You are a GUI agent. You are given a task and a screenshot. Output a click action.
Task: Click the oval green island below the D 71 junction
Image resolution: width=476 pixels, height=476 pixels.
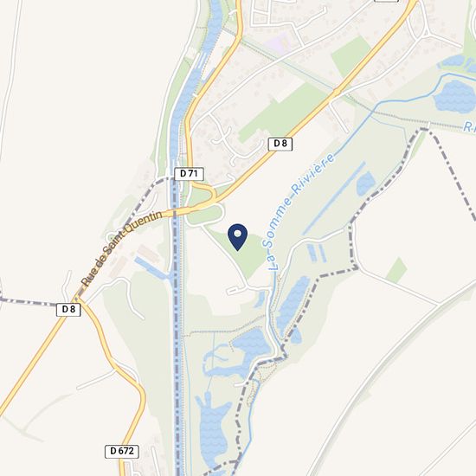point(205,215)
